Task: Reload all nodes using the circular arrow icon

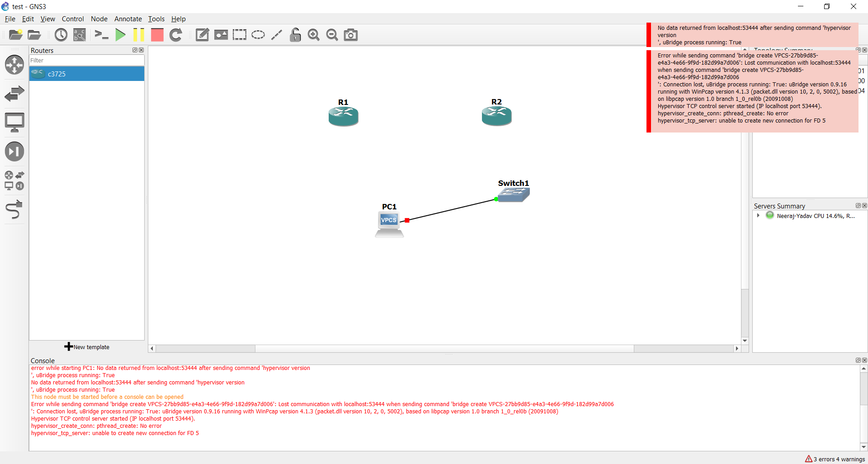Action: 176,35
